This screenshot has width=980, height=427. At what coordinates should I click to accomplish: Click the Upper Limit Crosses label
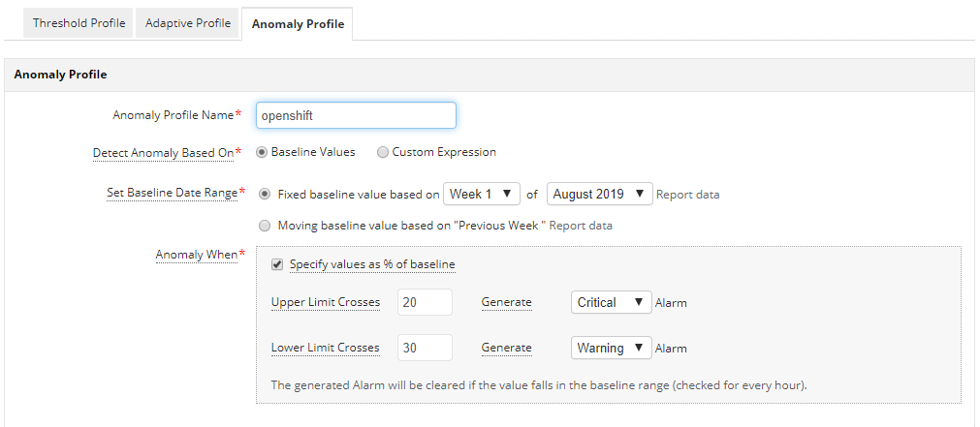click(326, 302)
